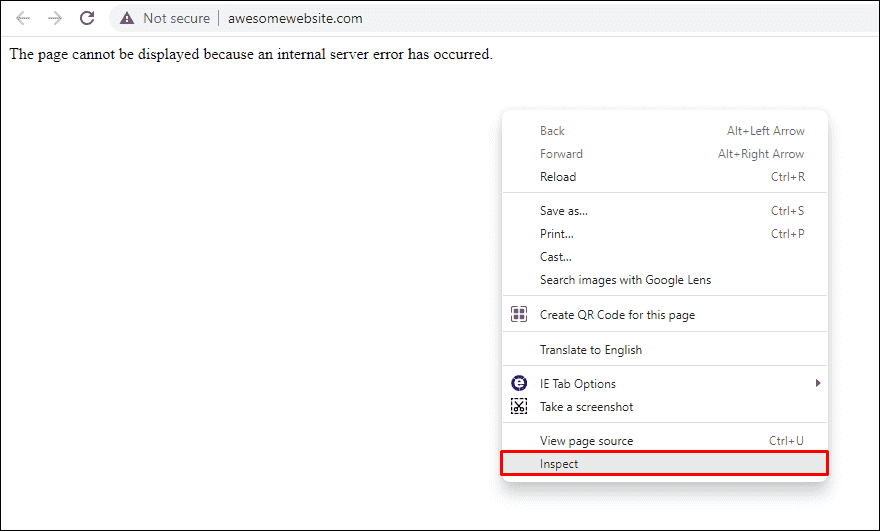
Task: Open IE Tab Options menu entry
Action: [x=665, y=384]
